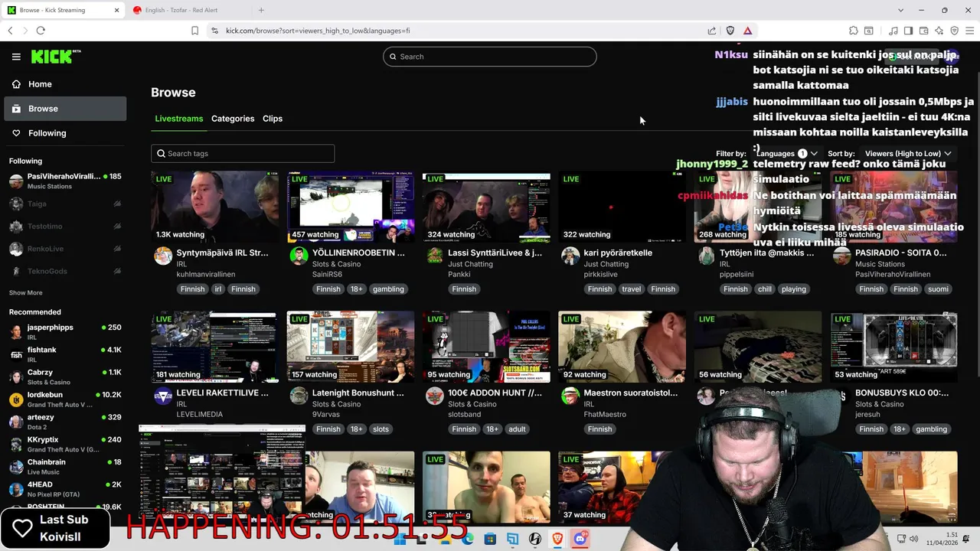Image resolution: width=980 pixels, height=551 pixels.
Task: Go back in browser history
Action: point(10,31)
